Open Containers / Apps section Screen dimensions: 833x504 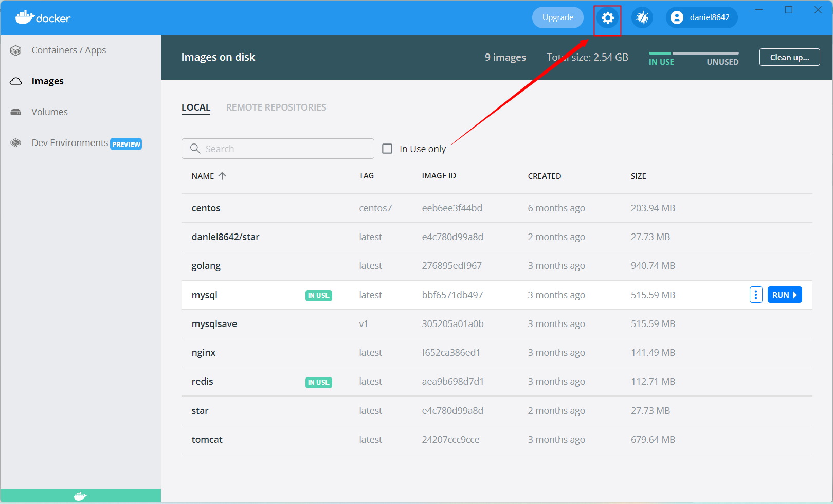(x=69, y=50)
